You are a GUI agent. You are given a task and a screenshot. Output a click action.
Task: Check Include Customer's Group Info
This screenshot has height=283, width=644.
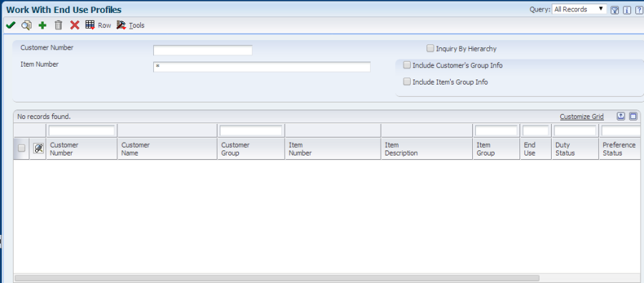[406, 65]
